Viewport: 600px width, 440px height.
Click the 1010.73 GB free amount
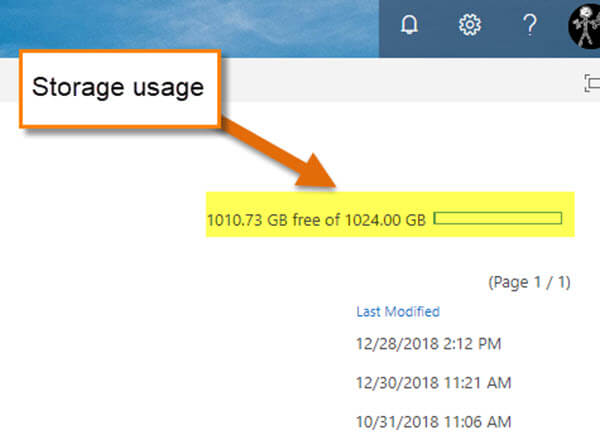click(x=247, y=220)
